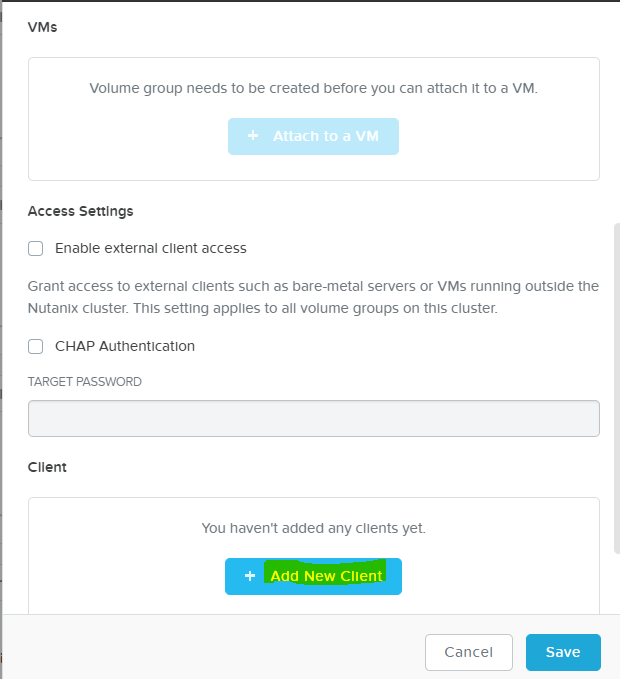This screenshot has width=620, height=679.
Task: Click the 'Volume group needs to be created' notice
Action: tap(313, 88)
